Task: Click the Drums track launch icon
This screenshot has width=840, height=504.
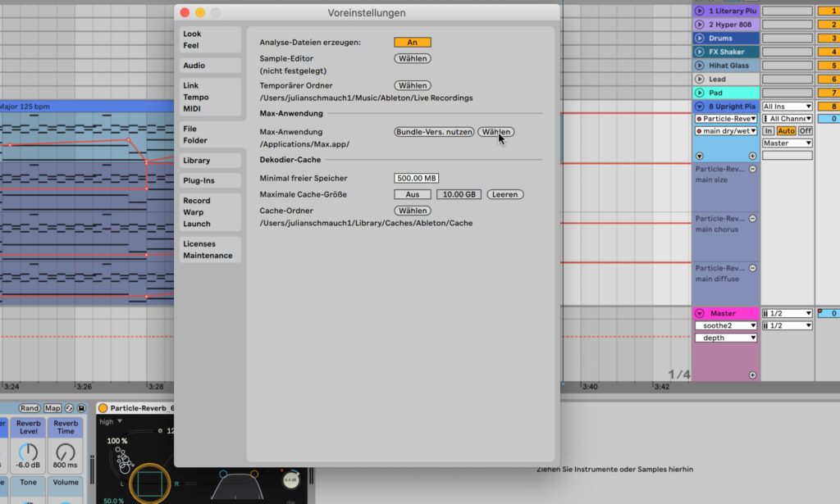Action: (699, 38)
